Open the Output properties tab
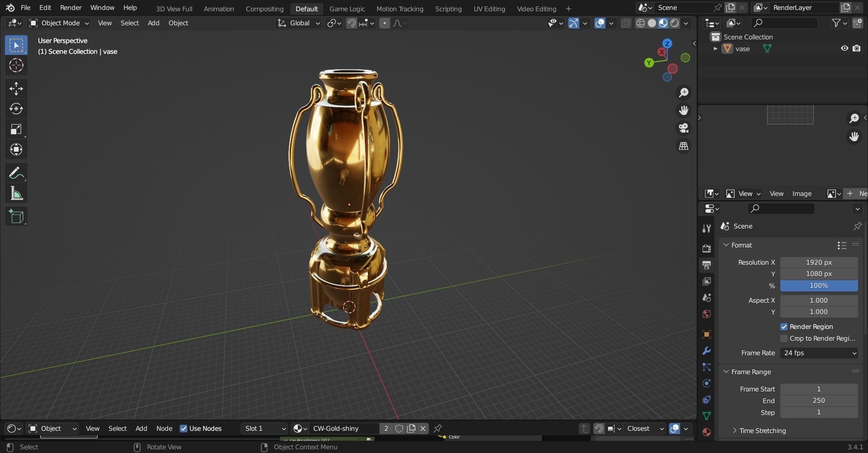Screen dimensions: 868x453 707,265
